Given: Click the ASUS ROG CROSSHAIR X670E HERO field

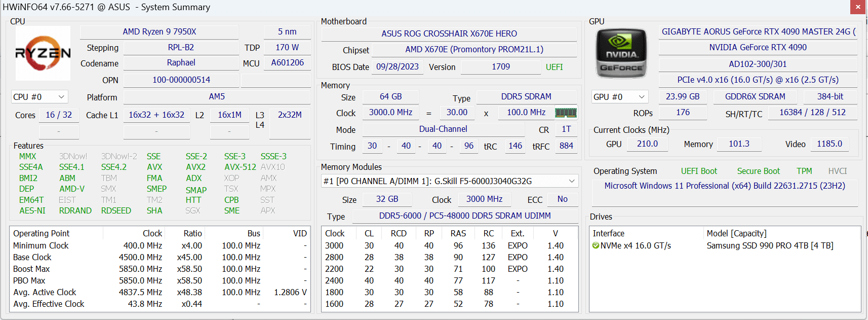Looking at the screenshot, I should coord(449,33).
